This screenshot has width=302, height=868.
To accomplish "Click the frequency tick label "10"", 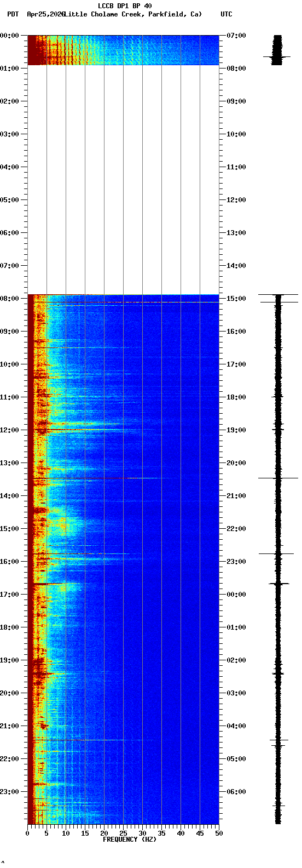I will (66, 833).
